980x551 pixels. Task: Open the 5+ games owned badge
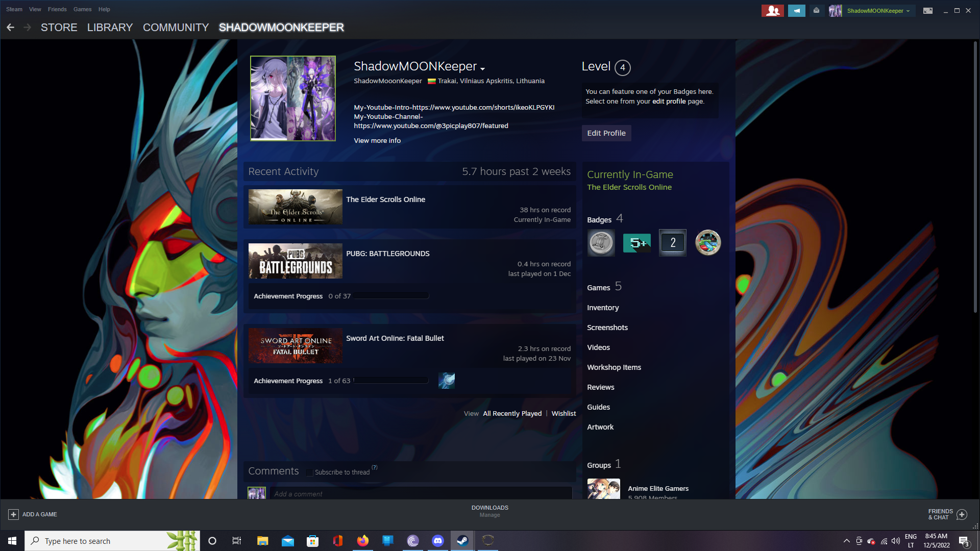[637, 243]
